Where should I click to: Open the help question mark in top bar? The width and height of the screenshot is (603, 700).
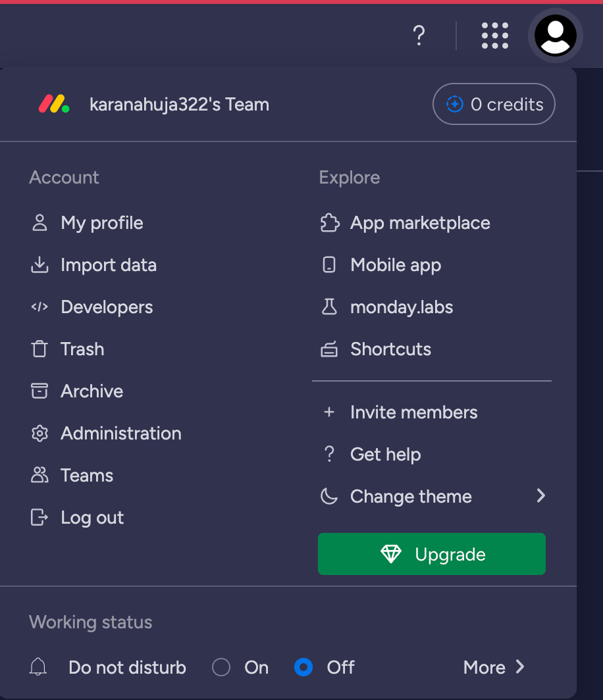419,36
